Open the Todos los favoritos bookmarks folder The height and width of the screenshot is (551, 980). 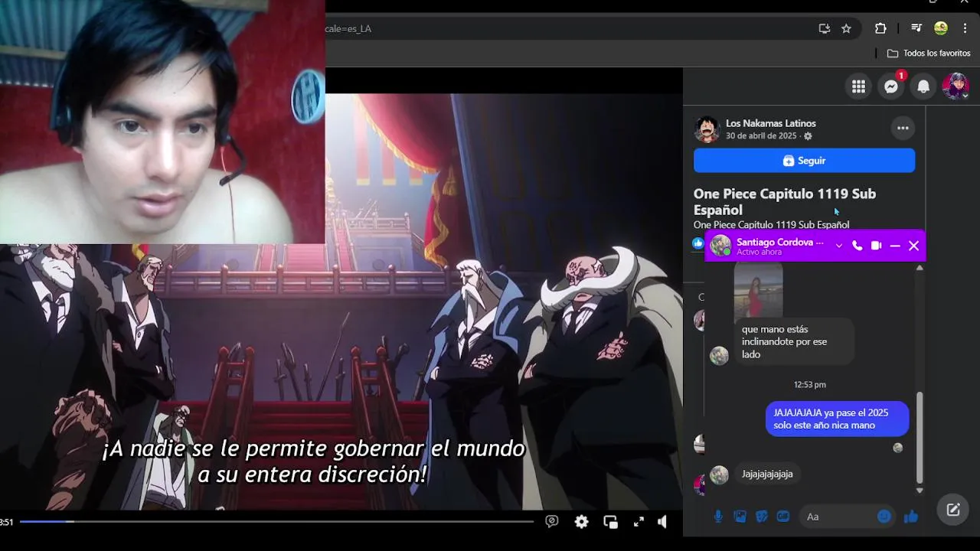929,54
